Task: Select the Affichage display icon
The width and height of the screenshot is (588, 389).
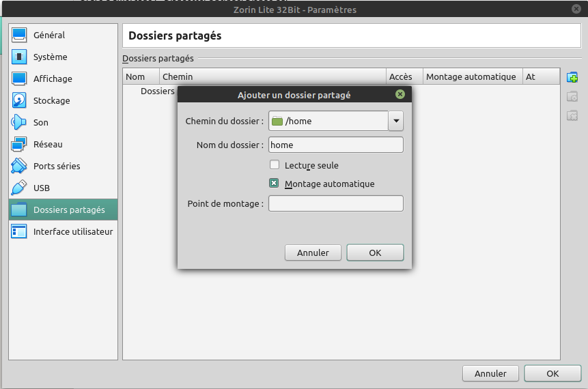Action: pyautogui.click(x=19, y=78)
